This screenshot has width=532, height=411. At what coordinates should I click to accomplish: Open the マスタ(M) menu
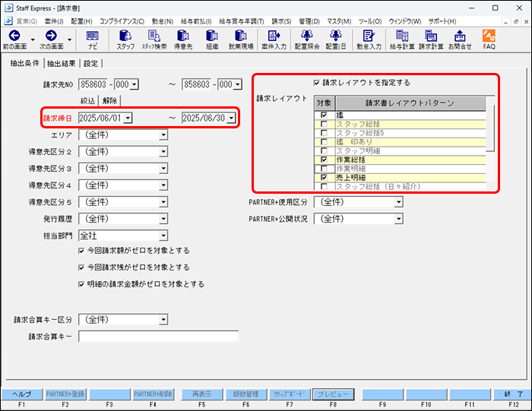tap(339, 21)
